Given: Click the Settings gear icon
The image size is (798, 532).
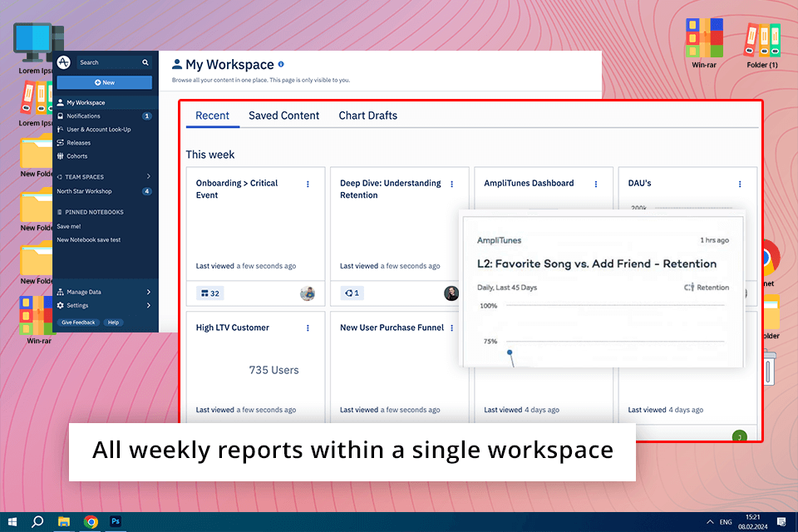Looking at the screenshot, I should tap(60, 305).
